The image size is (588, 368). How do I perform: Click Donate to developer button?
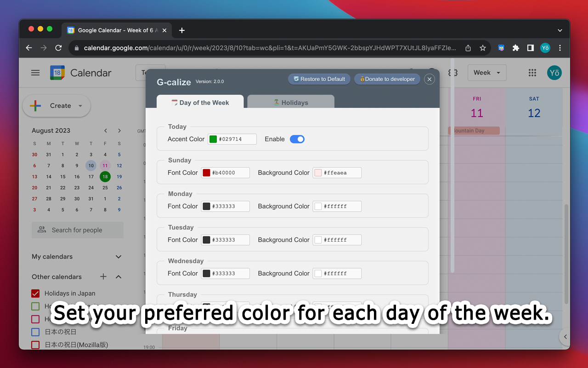pos(387,79)
